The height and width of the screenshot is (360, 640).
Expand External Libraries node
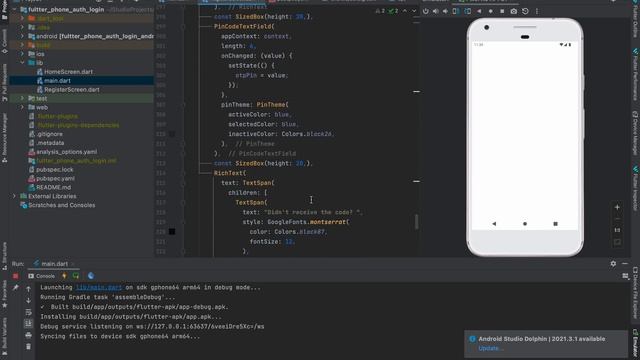pos(14,196)
